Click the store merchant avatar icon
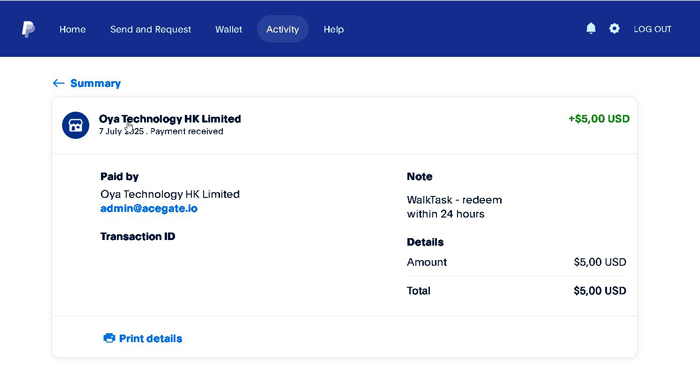 [75, 125]
